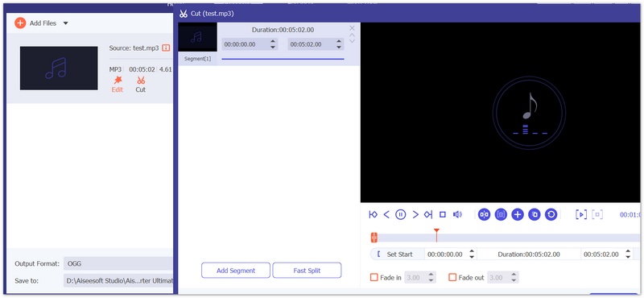Jump to the segment end marker
This screenshot has width=644, height=298.
coord(428,214)
